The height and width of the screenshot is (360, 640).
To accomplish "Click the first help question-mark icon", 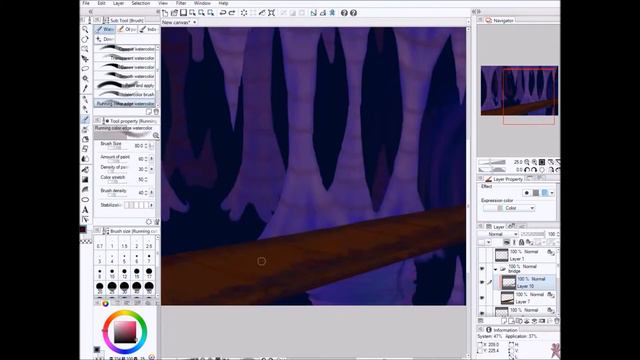I will pyautogui.click(x=344, y=13).
